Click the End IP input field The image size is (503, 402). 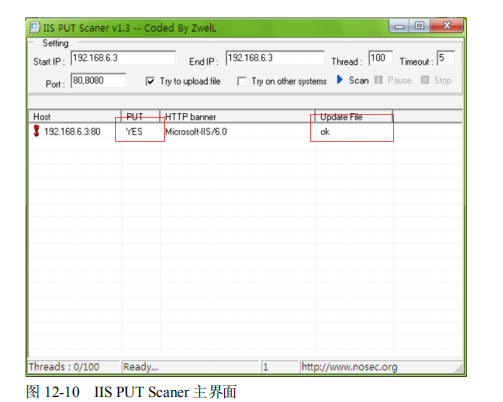275,58
